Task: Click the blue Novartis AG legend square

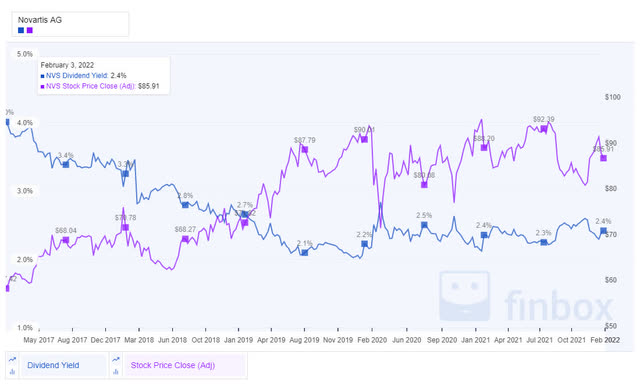Action: tap(21, 30)
